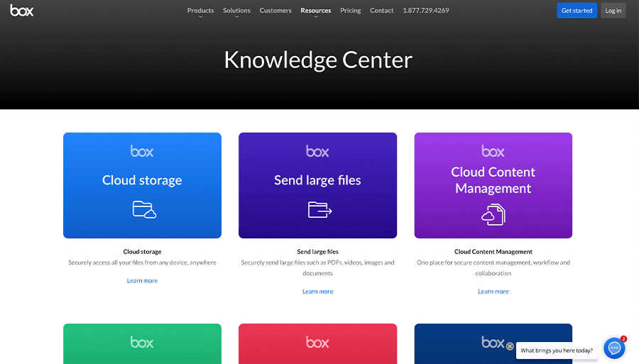This screenshot has width=639, height=364.
Task: Open the Solutions menu
Action: tap(236, 11)
